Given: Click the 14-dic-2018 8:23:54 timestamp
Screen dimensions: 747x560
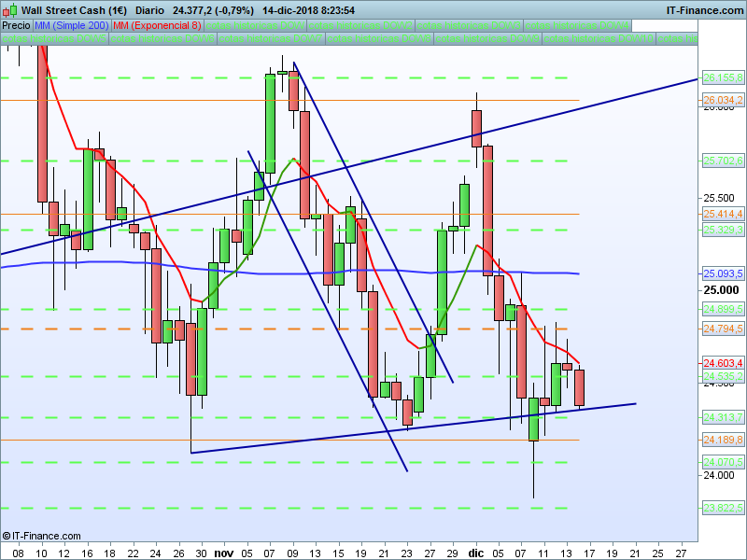Looking at the screenshot, I should pyautogui.click(x=308, y=10).
